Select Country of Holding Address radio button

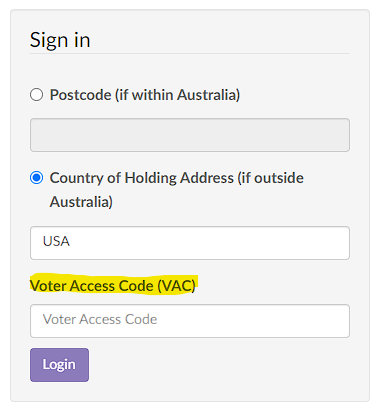point(36,178)
